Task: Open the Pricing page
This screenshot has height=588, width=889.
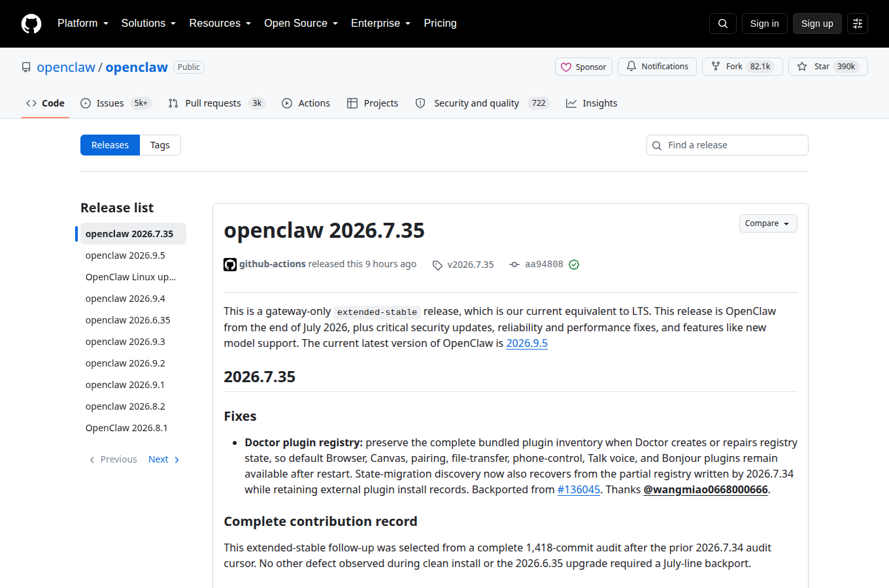Action: (x=440, y=24)
